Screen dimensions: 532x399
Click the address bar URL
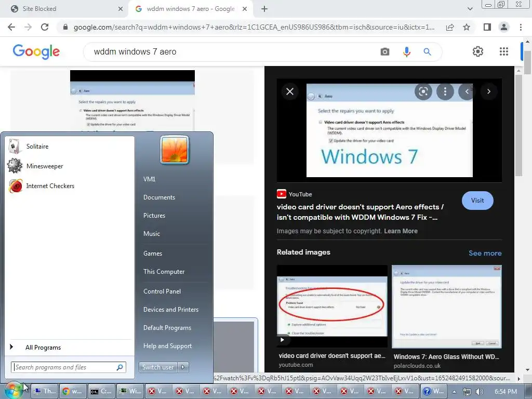(254, 27)
